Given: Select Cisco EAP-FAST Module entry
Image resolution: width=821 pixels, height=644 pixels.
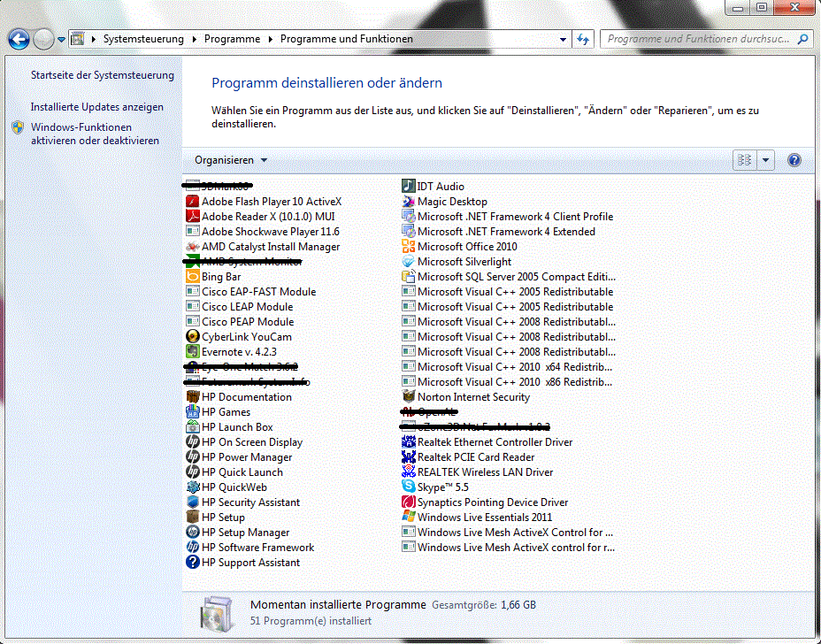Looking at the screenshot, I should tap(251, 292).
